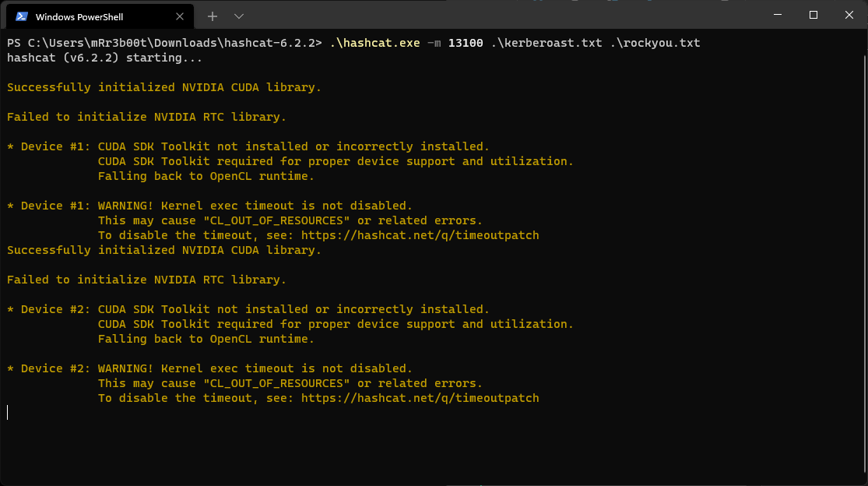Select the Windows PowerShell tab
The height and width of the screenshot is (486, 868).
click(x=100, y=16)
